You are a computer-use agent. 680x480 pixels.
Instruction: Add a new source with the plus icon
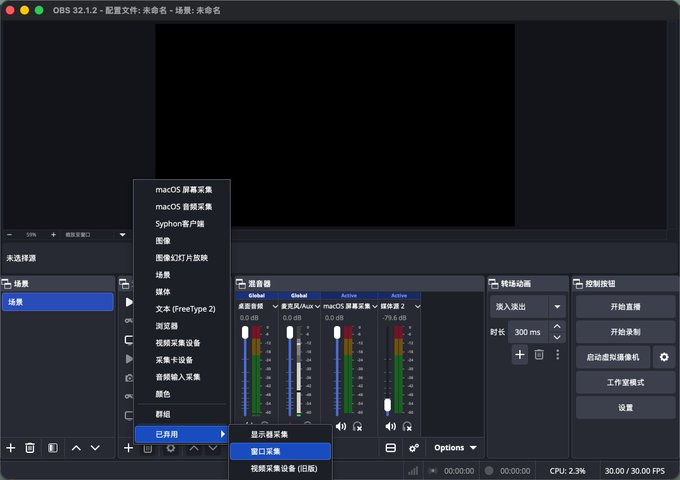click(128, 448)
